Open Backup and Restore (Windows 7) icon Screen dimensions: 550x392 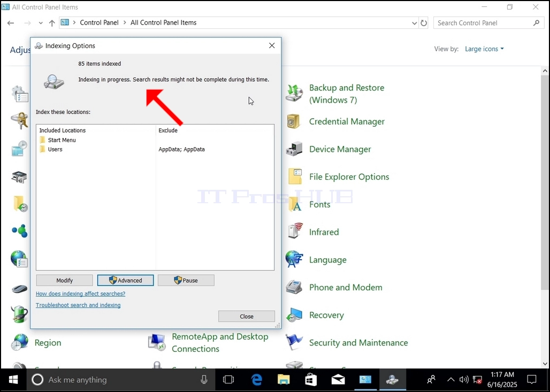294,93
